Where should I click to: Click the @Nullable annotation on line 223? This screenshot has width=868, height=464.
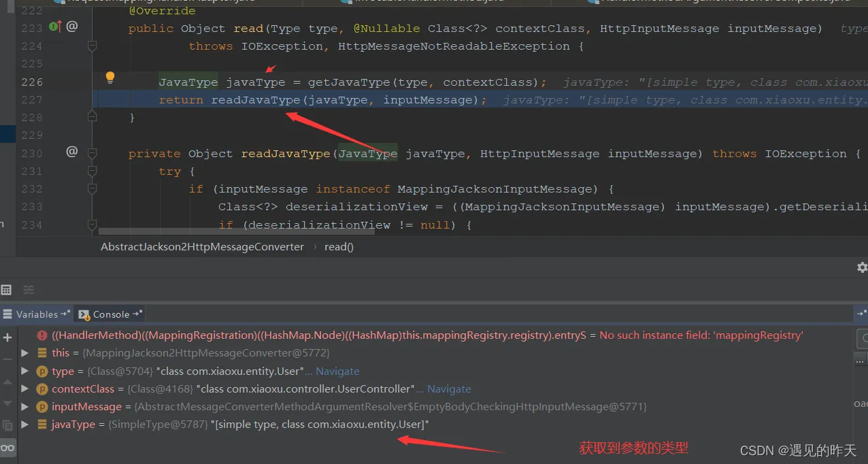(386, 29)
